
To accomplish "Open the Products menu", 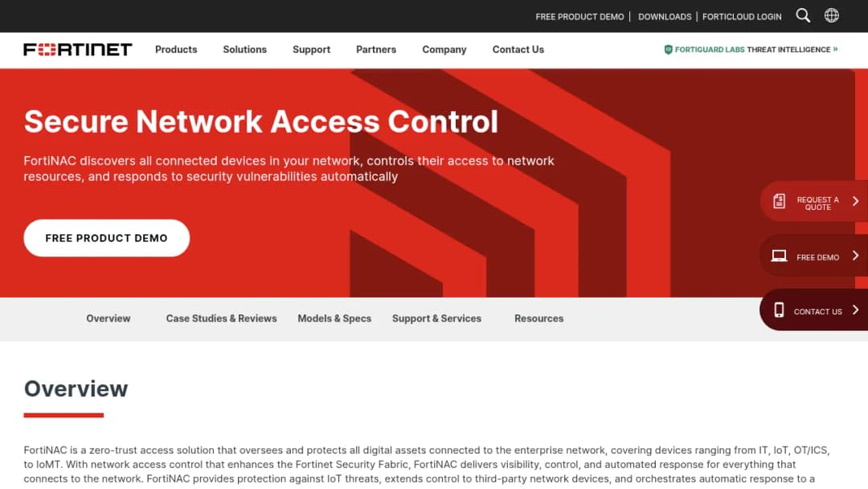I will [176, 49].
